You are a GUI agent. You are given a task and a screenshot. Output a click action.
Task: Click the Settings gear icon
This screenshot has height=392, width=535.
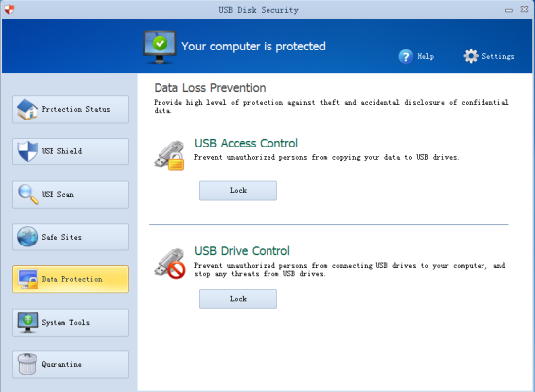pos(471,56)
